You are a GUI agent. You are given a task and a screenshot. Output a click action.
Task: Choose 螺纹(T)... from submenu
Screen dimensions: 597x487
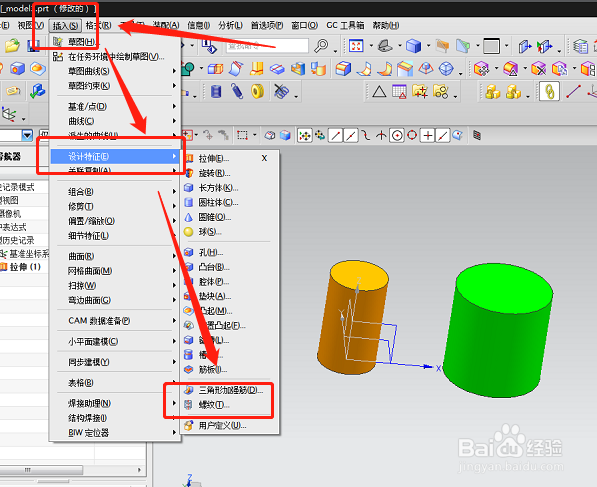pyautogui.click(x=231, y=405)
